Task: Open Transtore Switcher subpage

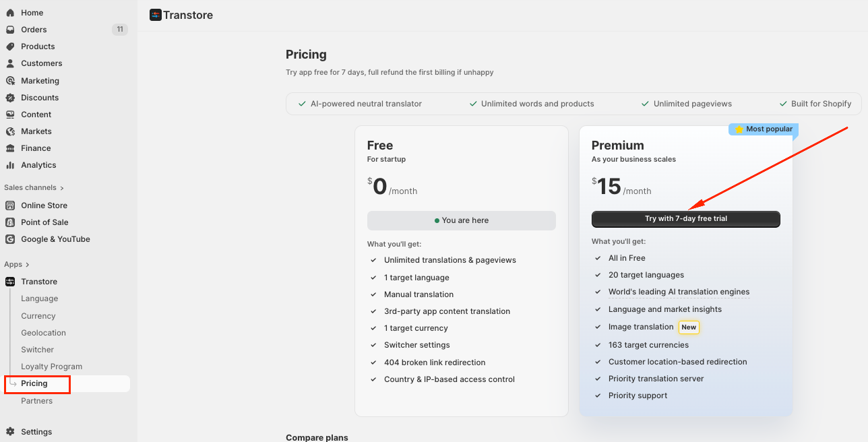Action: point(37,350)
